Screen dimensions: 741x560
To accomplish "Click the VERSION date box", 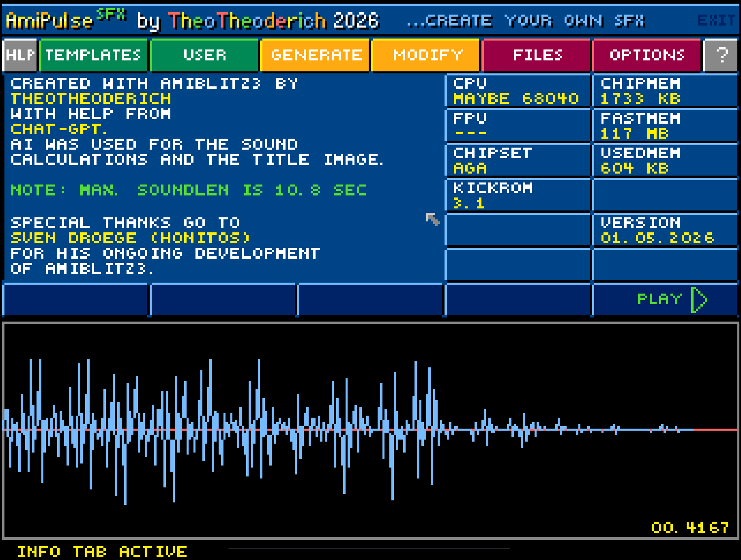I will 665,230.
